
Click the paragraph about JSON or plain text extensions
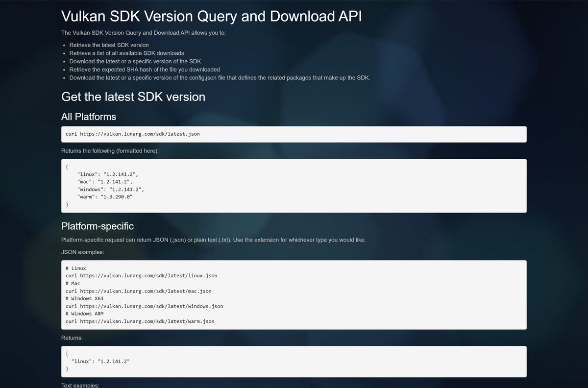coord(213,240)
